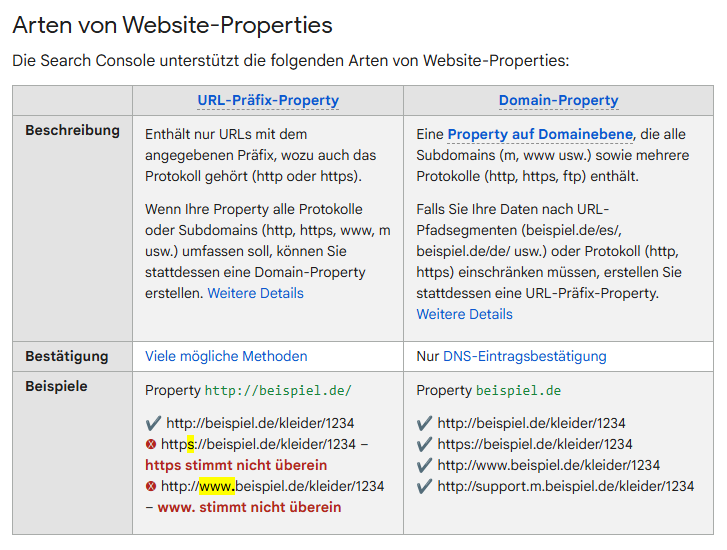Open the Domain-Property header link

(558, 100)
